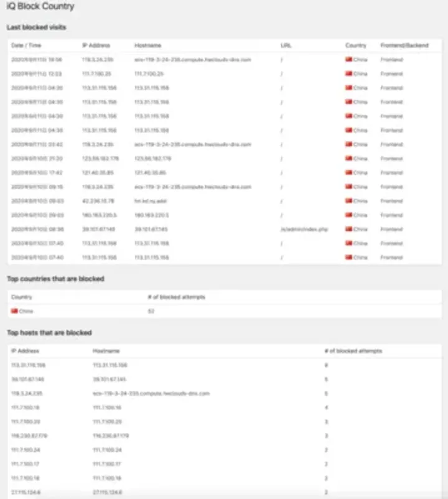
Task: Click IP address cell 42.236.10.78
Action: (98, 201)
